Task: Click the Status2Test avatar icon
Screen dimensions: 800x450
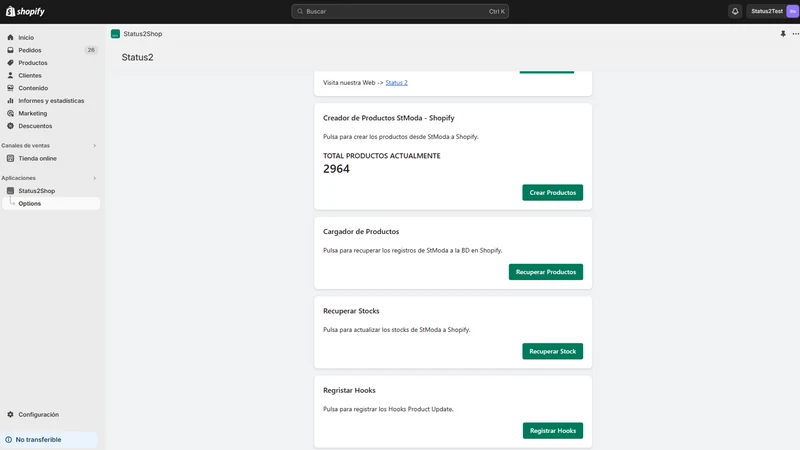Action: point(792,11)
